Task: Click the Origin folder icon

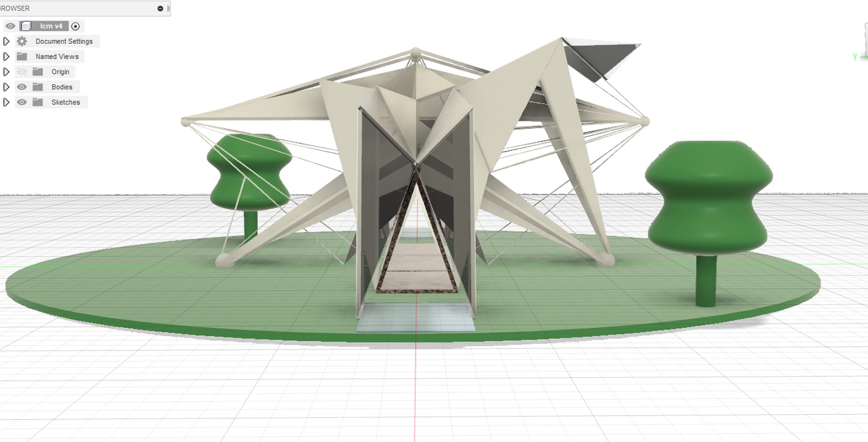Action: (38, 72)
